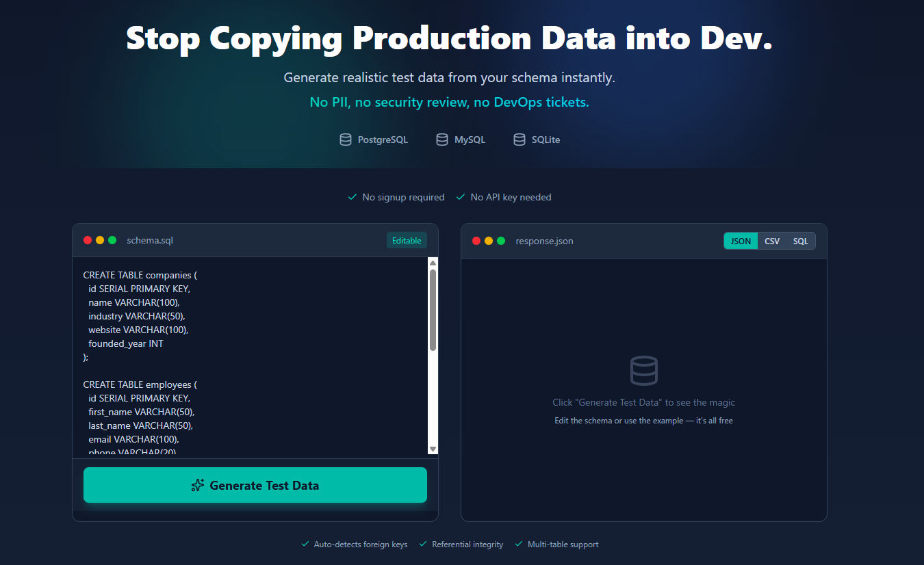
Task: Click the yellow traffic light on schema.sql window
Action: tap(99, 239)
